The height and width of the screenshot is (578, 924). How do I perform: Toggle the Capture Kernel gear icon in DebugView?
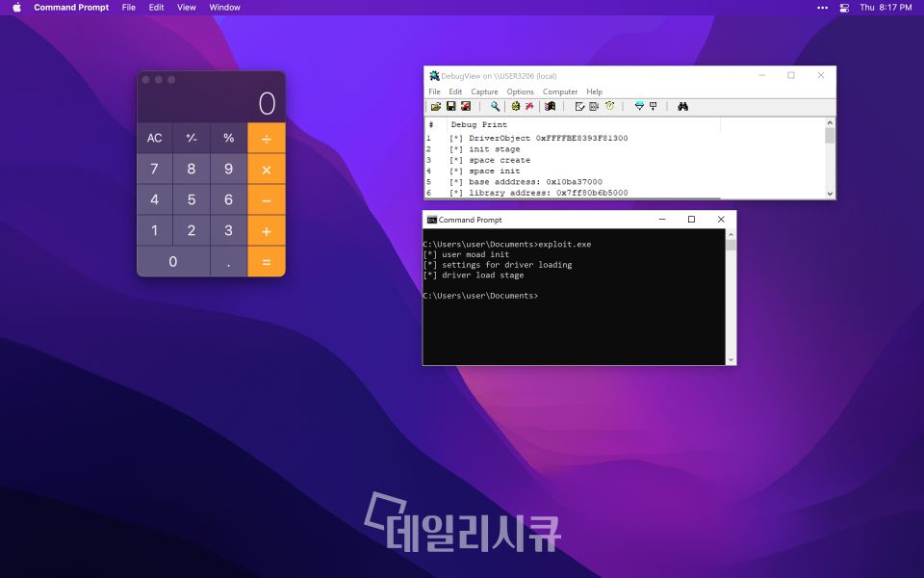(516, 106)
